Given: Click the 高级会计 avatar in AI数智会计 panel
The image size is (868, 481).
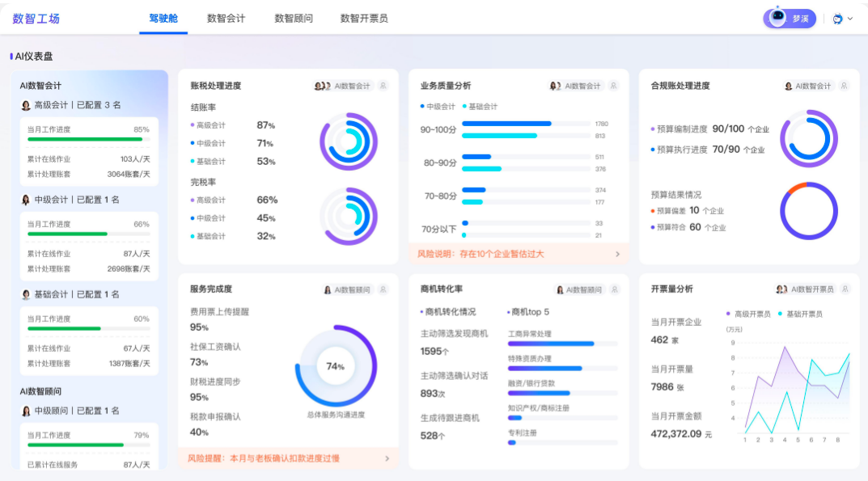Looking at the screenshot, I should click(26, 105).
